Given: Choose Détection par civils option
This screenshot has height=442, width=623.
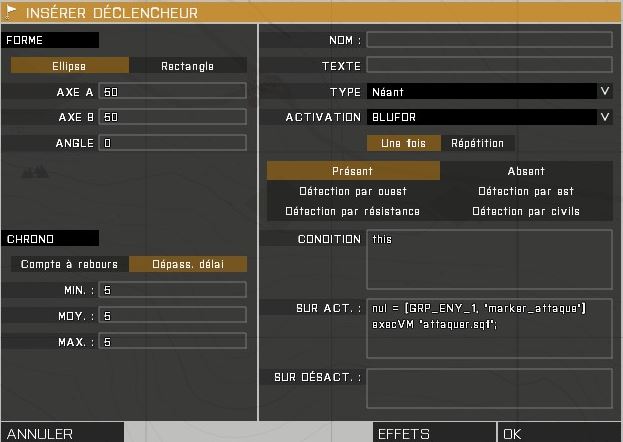Looking at the screenshot, I should click(526, 211).
